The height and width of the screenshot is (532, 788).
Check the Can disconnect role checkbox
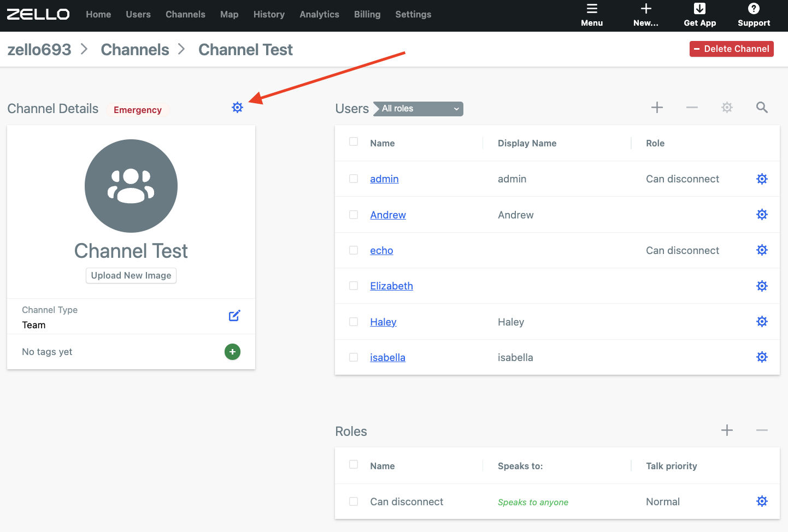(354, 501)
